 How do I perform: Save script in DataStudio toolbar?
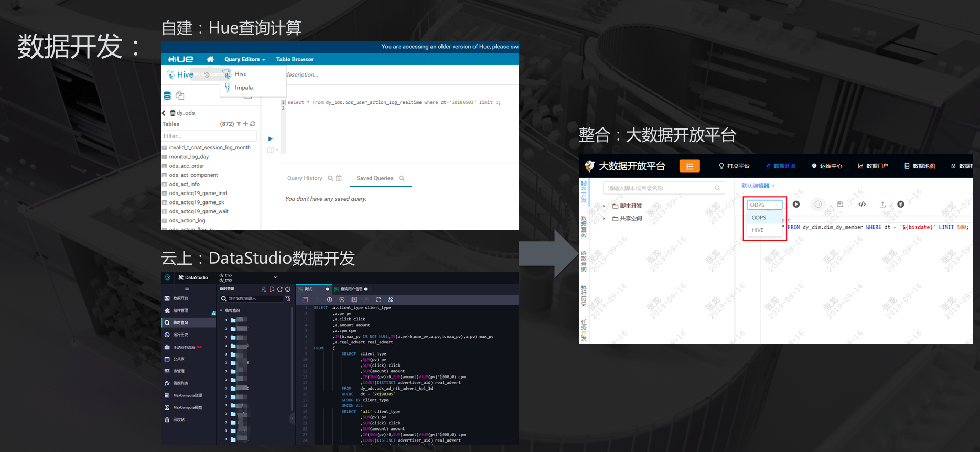(305, 299)
